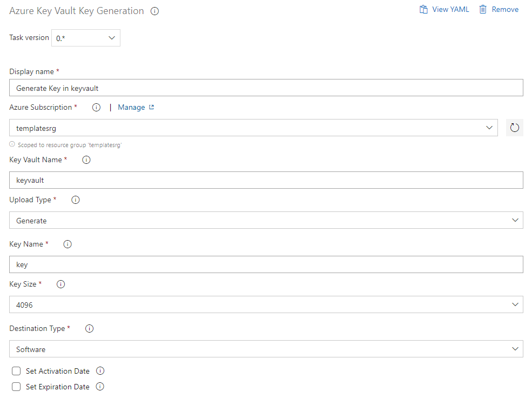The width and height of the screenshot is (532, 398).
Task: Open the Azure Subscription templatesrg dropdown
Action: click(253, 128)
